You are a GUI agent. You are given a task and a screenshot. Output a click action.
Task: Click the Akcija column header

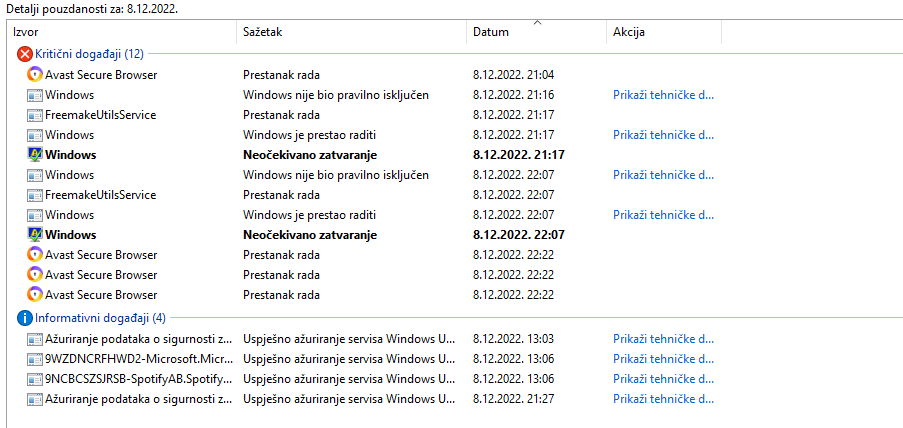click(663, 32)
